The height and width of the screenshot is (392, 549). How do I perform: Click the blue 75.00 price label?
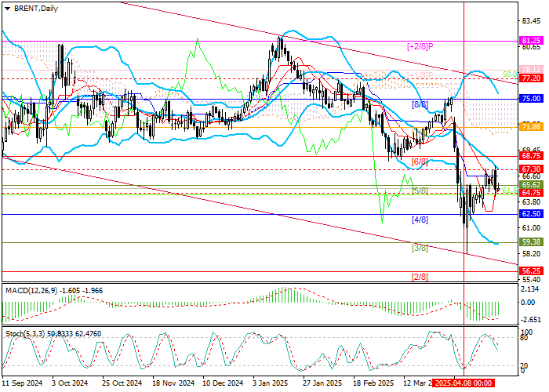click(531, 99)
